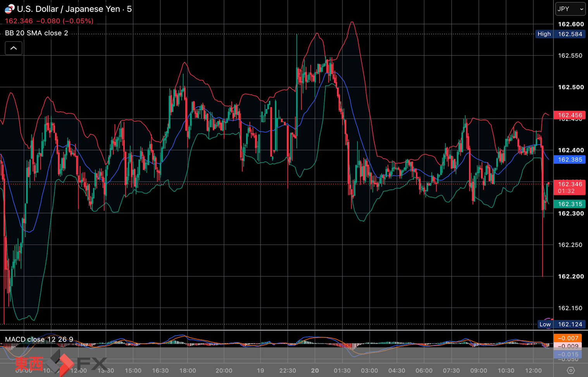Viewport: 588px width, 377px height.
Task: Click the 15:00 time axis label
Action: click(133, 370)
